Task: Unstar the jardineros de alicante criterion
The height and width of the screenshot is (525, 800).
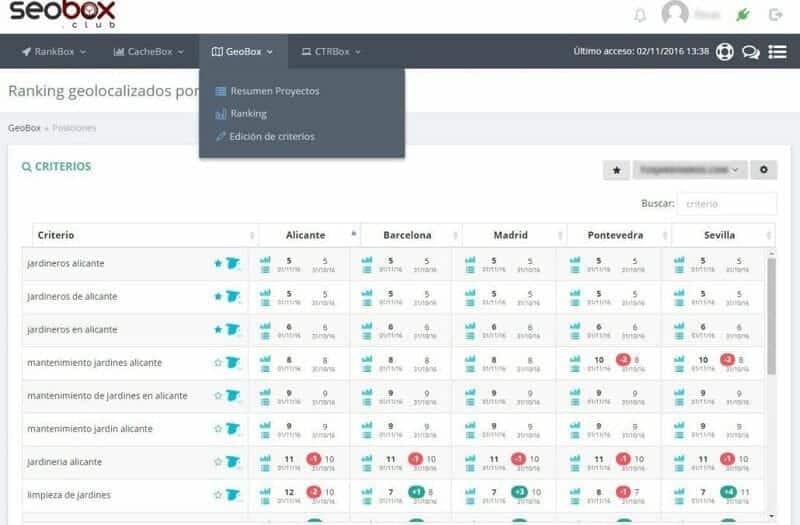Action: (218, 296)
